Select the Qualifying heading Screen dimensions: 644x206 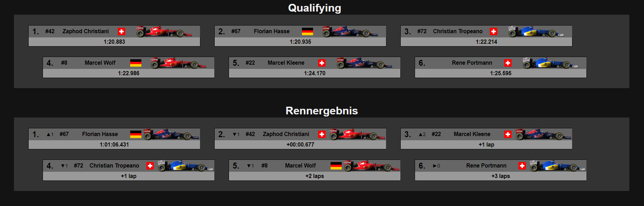(x=314, y=8)
